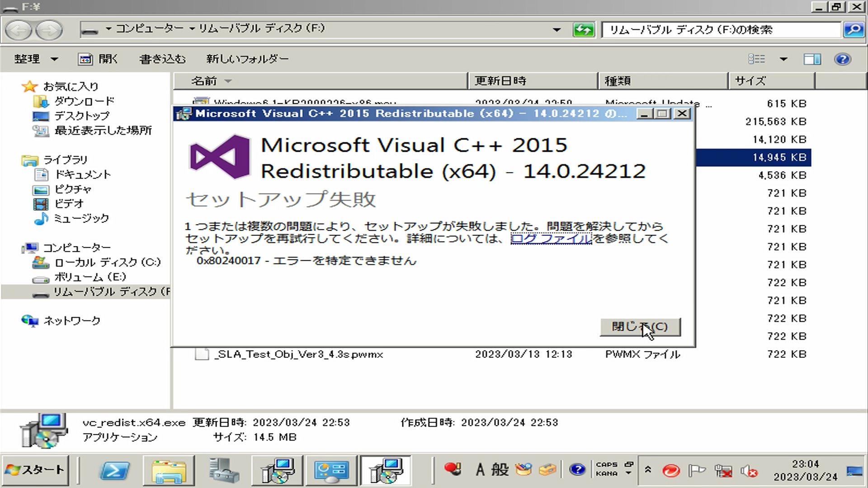Open ネットワーク in navigation pane
Image resolution: width=868 pixels, height=488 pixels.
(x=71, y=321)
